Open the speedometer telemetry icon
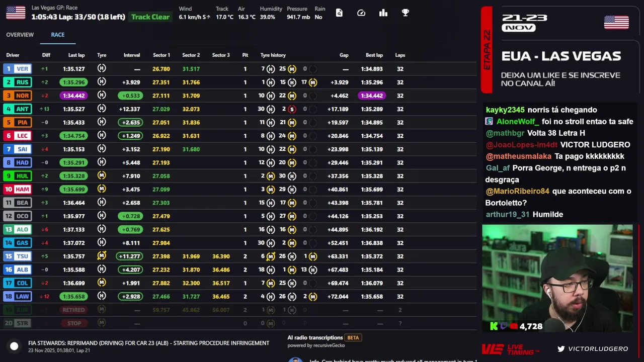This screenshot has width=644, height=362. (x=361, y=13)
